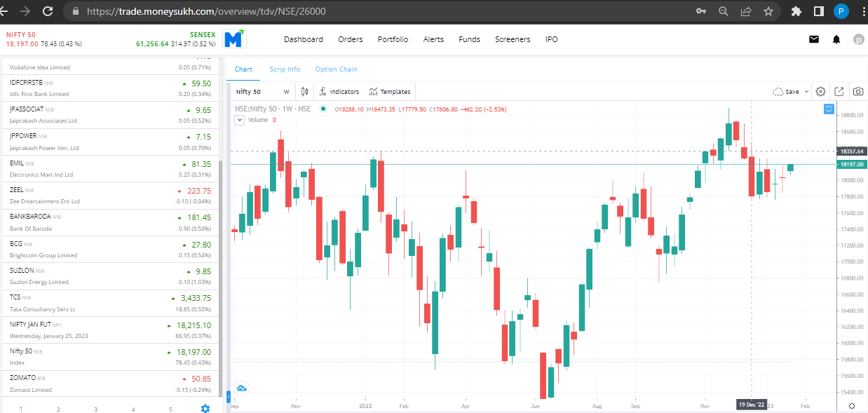Switch to the Option Chain tab

coord(336,69)
